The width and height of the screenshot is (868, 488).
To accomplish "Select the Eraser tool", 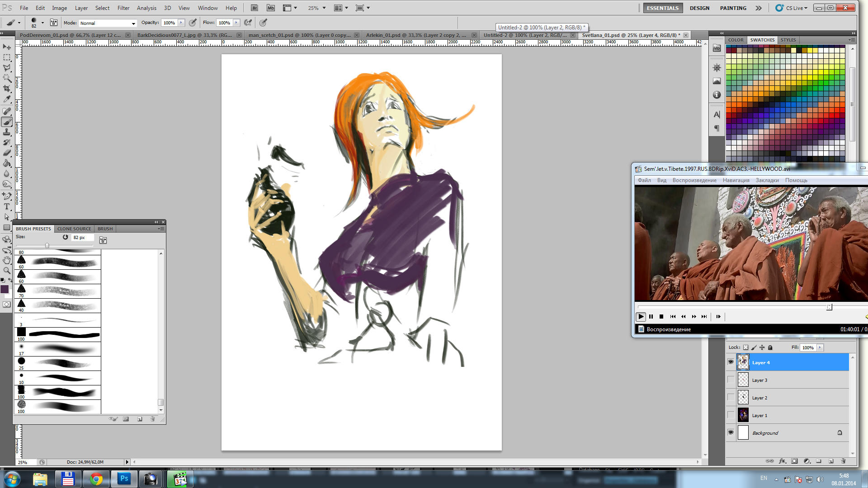I will (7, 153).
